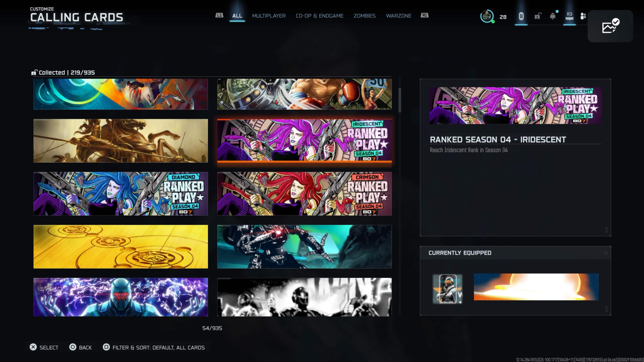Click the "RANKED SEASON 04 - IRIDESCENT" title
The height and width of the screenshot is (362, 644).
tap(498, 139)
